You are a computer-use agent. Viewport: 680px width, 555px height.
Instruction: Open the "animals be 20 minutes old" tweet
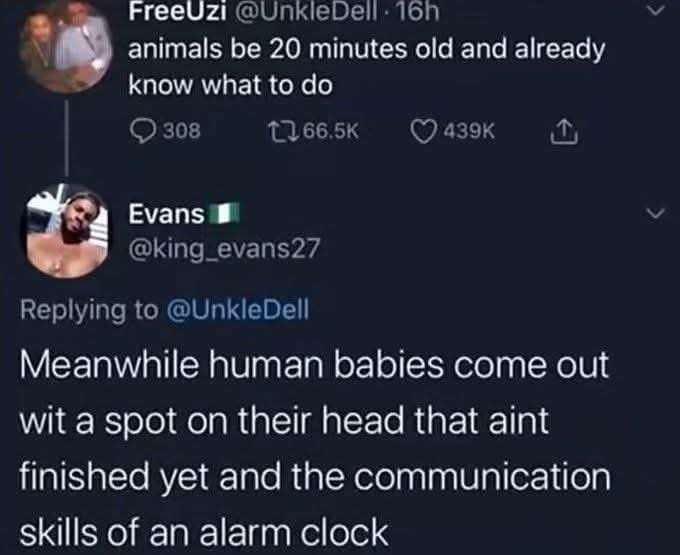click(x=366, y=66)
